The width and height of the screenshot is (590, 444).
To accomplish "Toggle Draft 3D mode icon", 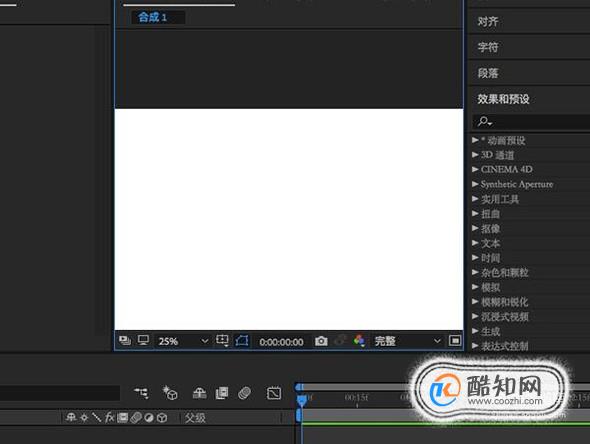I will click(x=170, y=393).
